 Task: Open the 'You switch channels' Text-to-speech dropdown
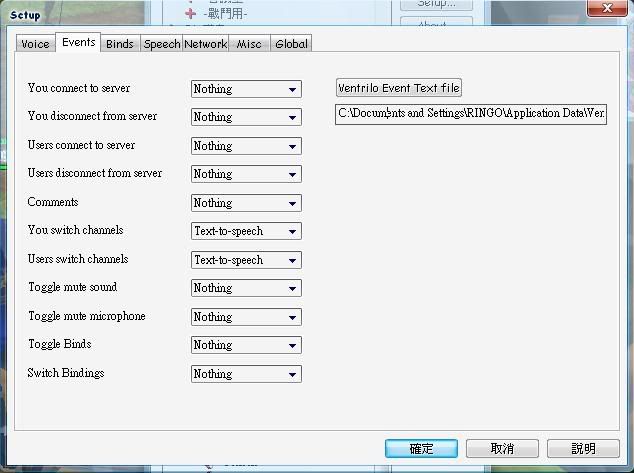click(246, 231)
